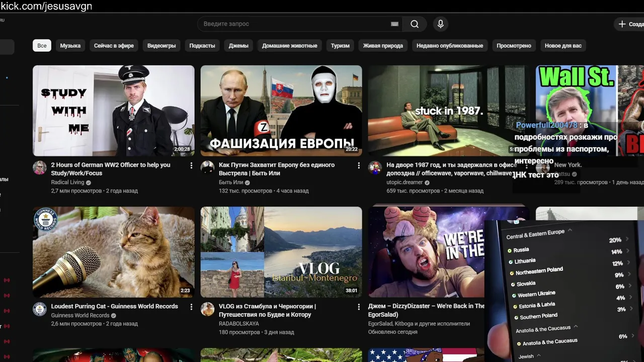Go to RADABOLSKAYA channel name
This screenshot has width=644, height=362.
239,324
